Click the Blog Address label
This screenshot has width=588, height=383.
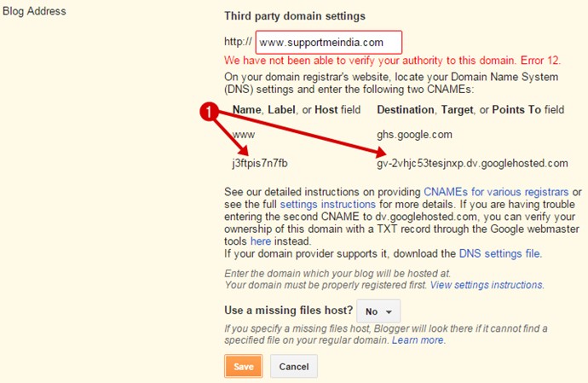click(x=34, y=11)
